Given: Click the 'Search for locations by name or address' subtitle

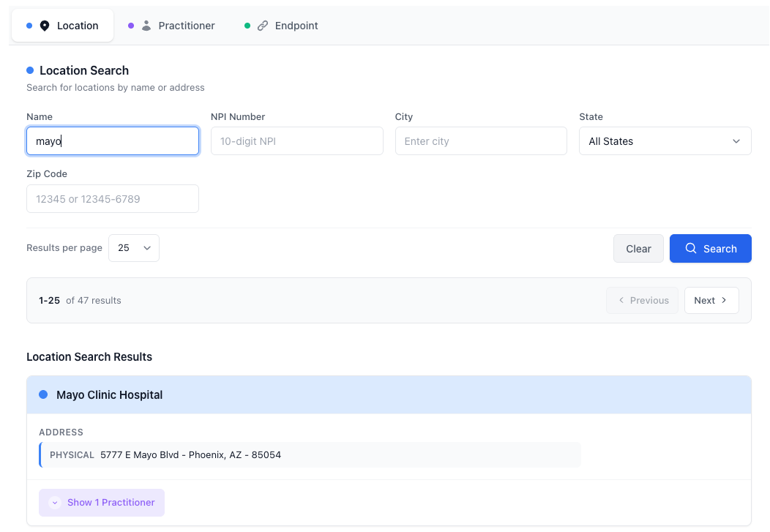Looking at the screenshot, I should (116, 87).
